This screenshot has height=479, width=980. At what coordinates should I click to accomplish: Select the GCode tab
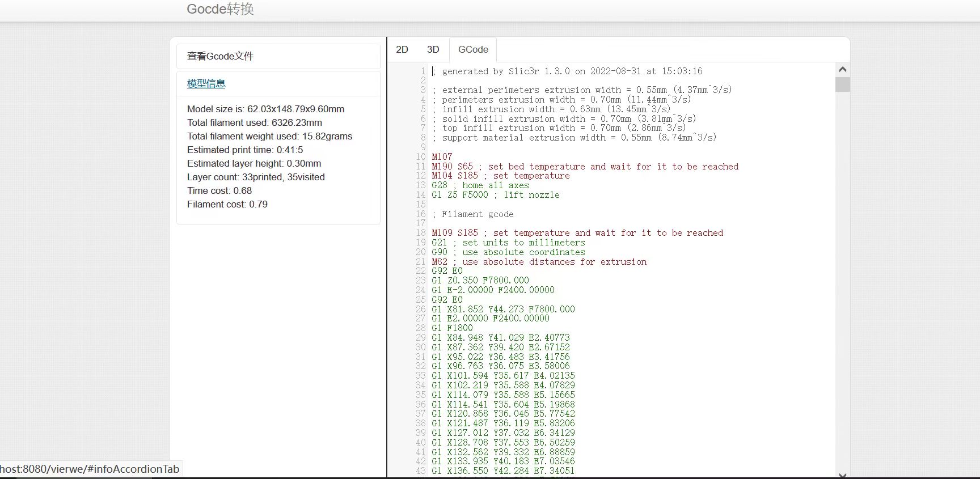pyautogui.click(x=473, y=50)
